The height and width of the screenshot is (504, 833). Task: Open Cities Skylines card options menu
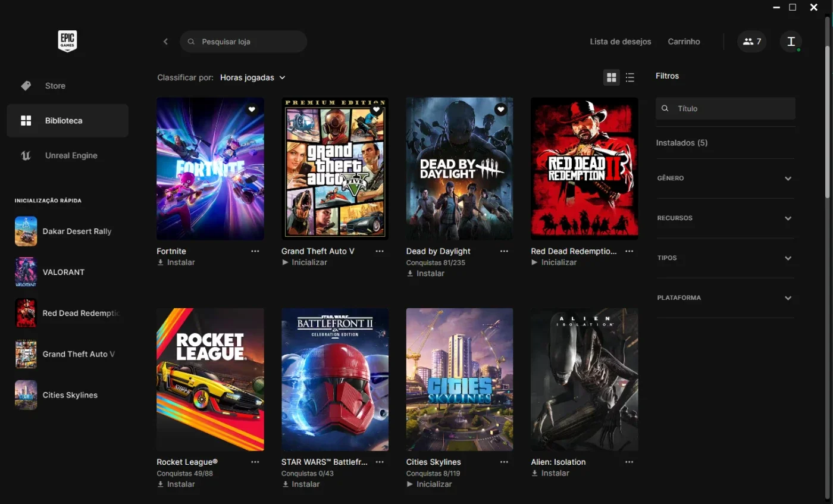pos(505,462)
